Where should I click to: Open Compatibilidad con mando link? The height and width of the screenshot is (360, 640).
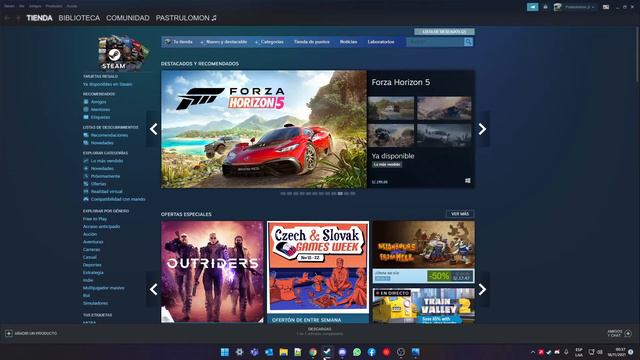point(118,199)
